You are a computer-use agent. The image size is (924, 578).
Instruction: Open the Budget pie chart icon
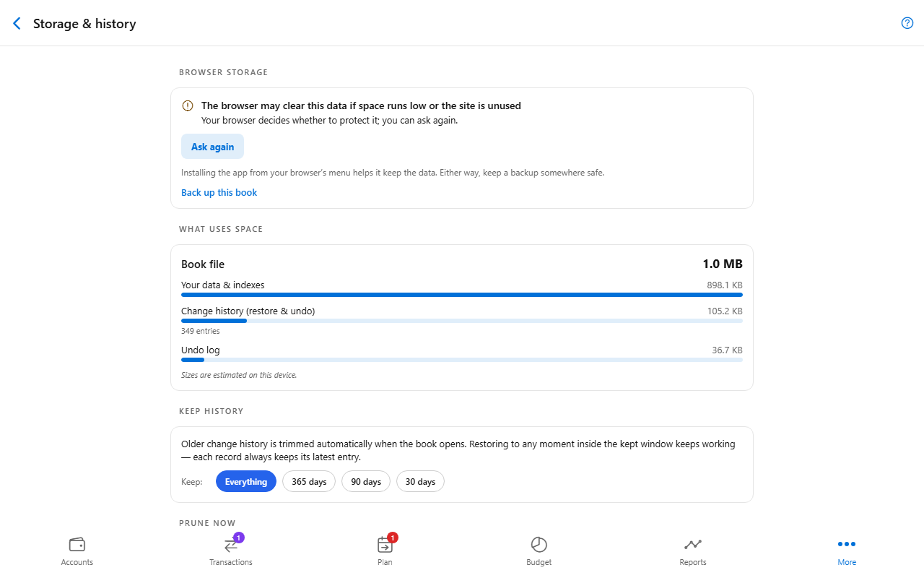click(539, 544)
